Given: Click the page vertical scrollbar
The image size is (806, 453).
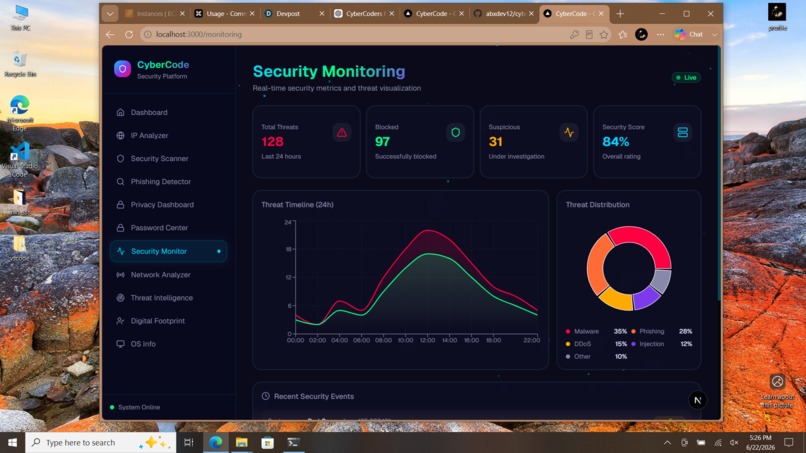Looking at the screenshot, I should [x=719, y=175].
